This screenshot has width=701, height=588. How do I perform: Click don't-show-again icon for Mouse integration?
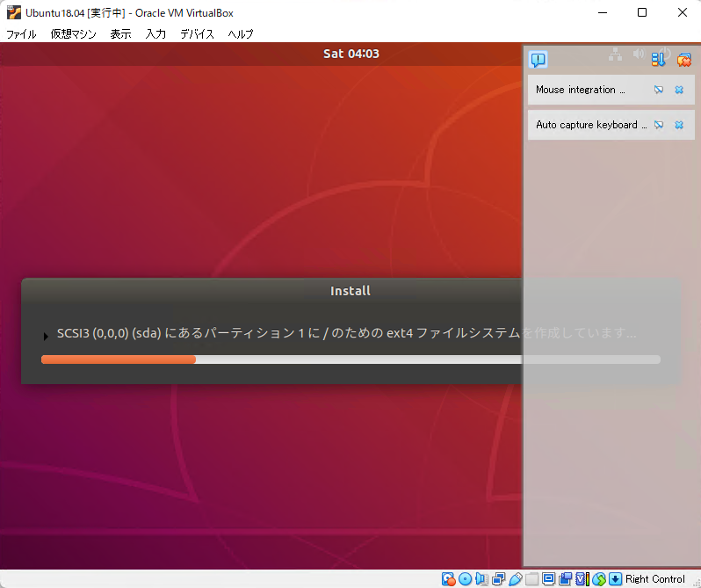pyautogui.click(x=659, y=90)
